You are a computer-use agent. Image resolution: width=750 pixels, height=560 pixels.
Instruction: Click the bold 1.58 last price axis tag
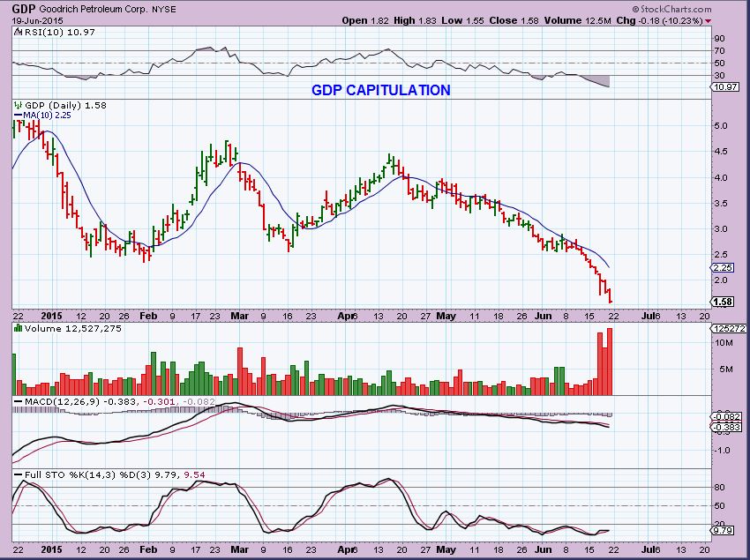(x=723, y=302)
